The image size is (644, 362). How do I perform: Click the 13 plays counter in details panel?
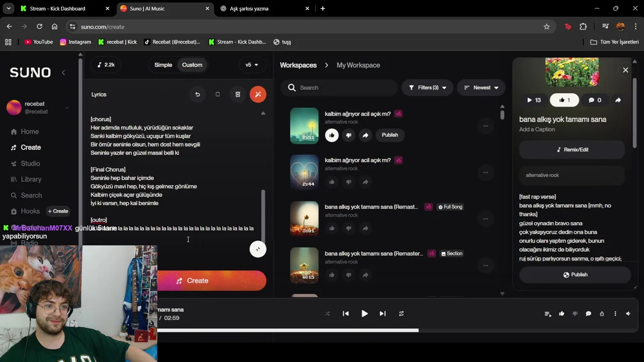point(534,100)
